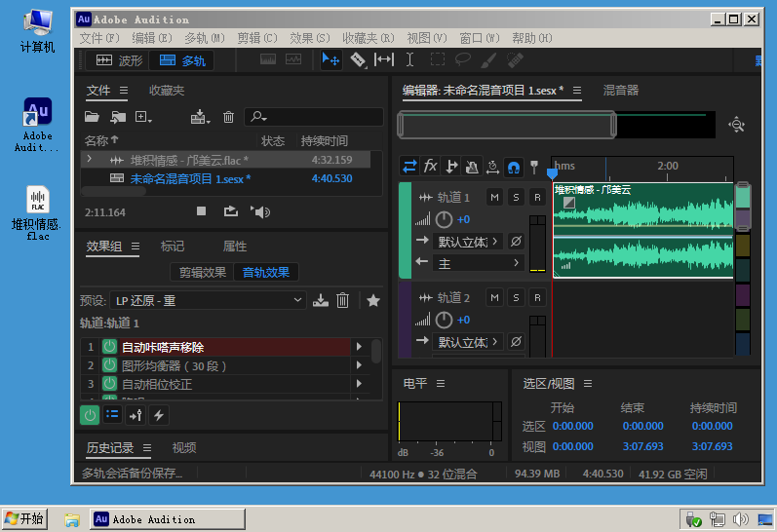The image size is (777, 532).
Task: Mute Track 1 with M button
Action: tap(494, 197)
